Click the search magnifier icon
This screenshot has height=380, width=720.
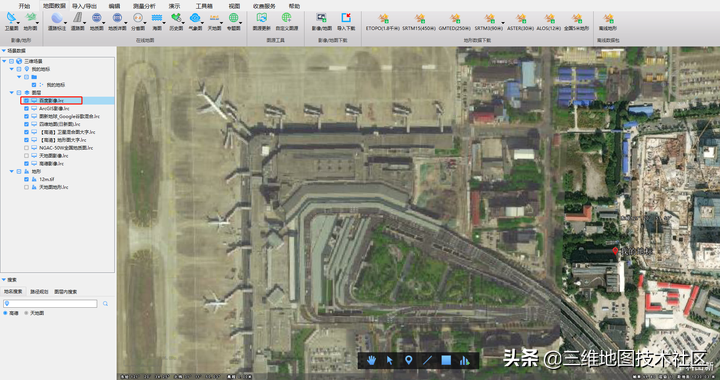[x=105, y=304]
